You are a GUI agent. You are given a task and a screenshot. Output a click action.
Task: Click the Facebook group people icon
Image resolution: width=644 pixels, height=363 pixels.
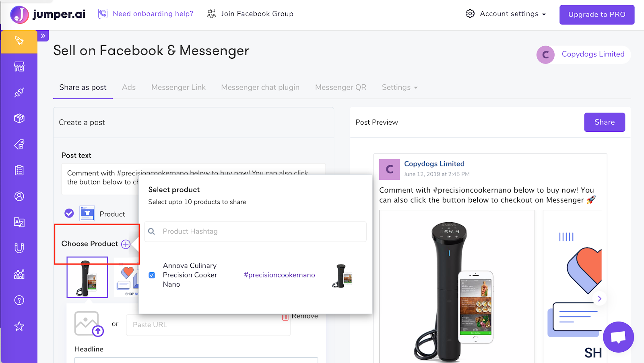(x=211, y=14)
